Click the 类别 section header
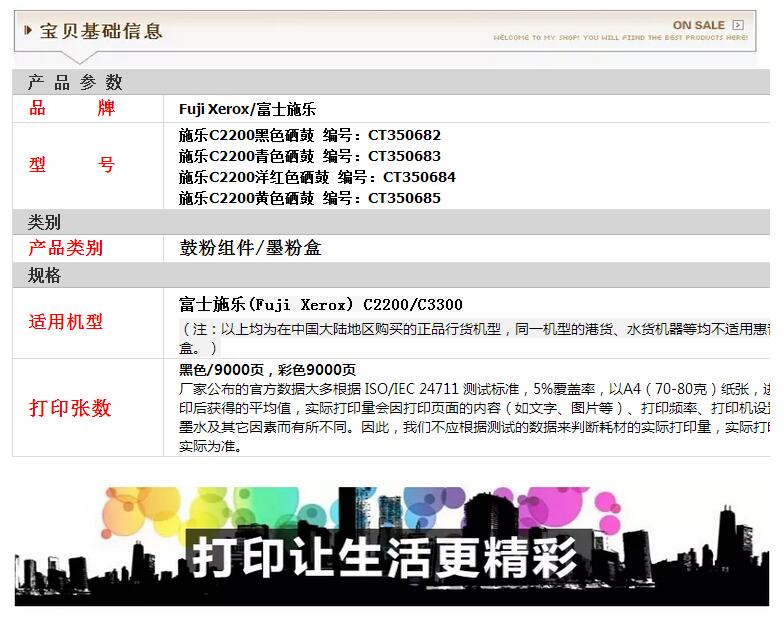 391,222
